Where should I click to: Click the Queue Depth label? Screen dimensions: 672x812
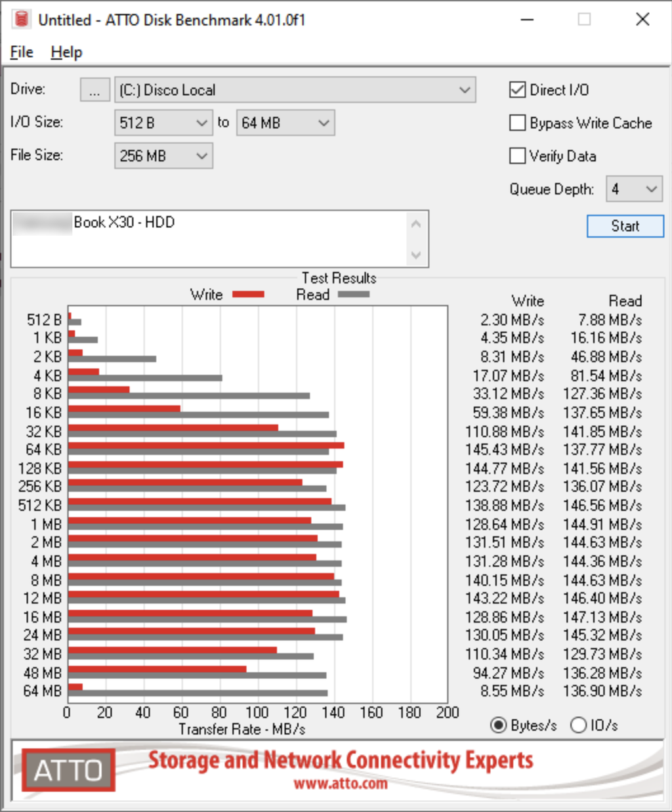[x=552, y=189]
